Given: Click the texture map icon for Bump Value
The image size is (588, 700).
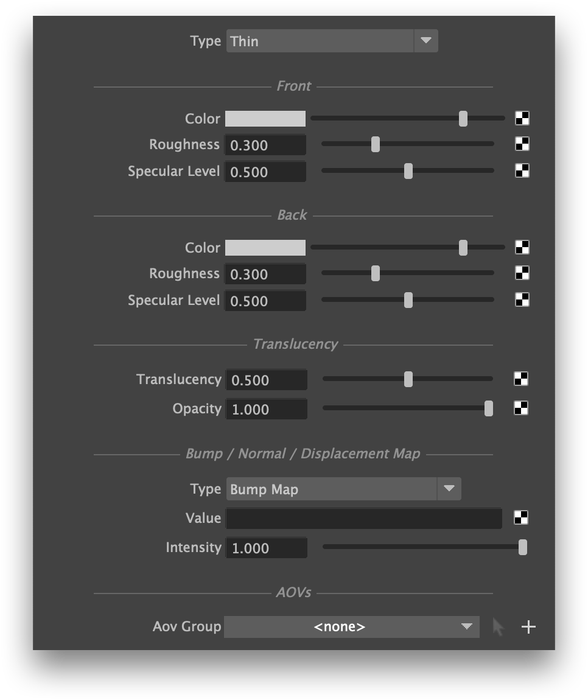Looking at the screenshot, I should coord(520,517).
